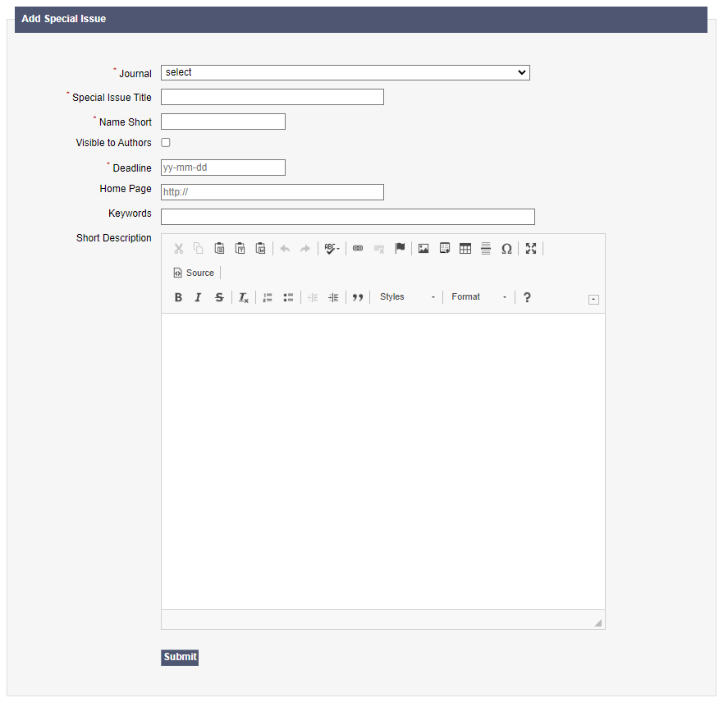Toggle the numbered list option
This screenshot has height=707, width=728.
click(x=268, y=297)
